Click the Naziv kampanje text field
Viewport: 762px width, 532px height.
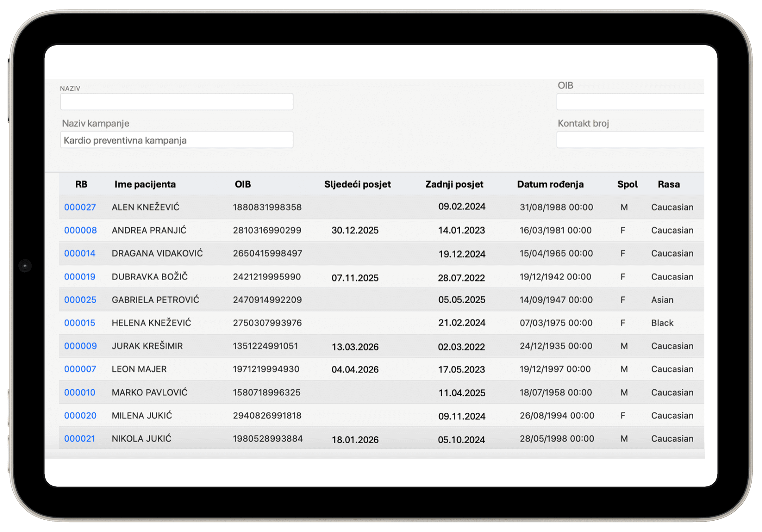(177, 140)
